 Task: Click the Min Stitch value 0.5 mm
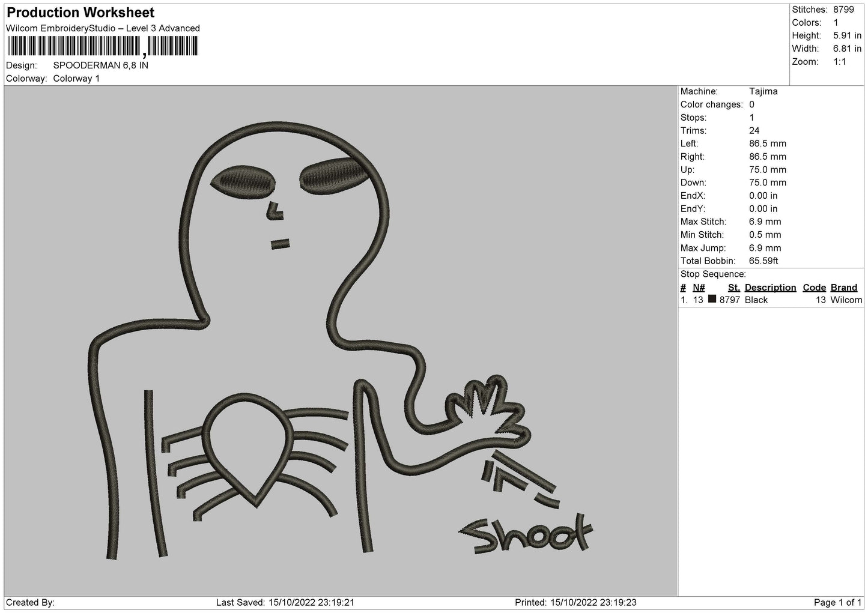pyautogui.click(x=765, y=235)
